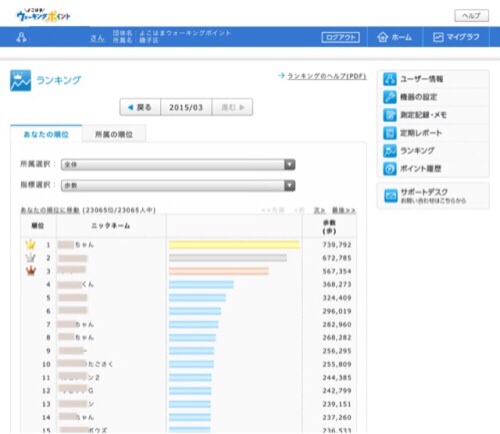The height and width of the screenshot is (434, 500).
Task: Click the ニックネーム column header
Action: (111, 226)
